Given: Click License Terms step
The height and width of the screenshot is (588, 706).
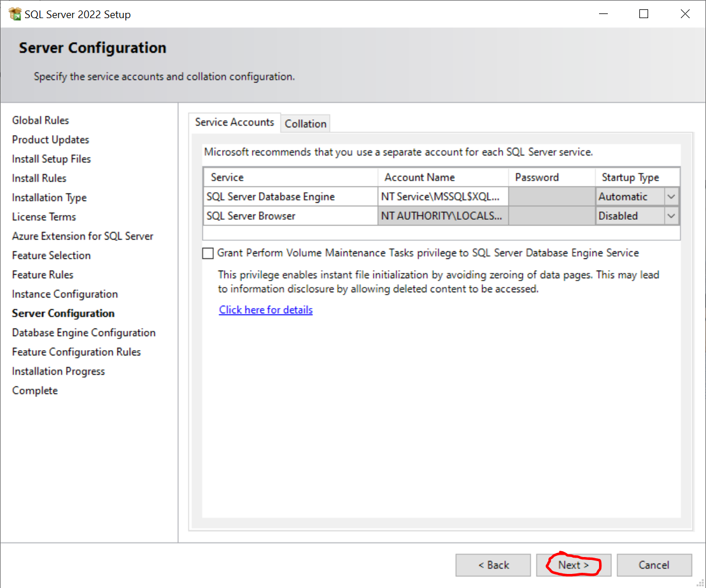Looking at the screenshot, I should (x=44, y=217).
